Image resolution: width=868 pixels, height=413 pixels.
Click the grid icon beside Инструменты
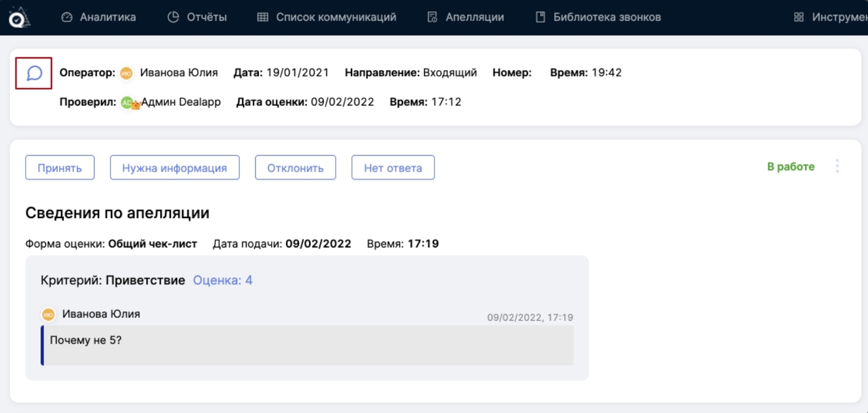tap(799, 17)
